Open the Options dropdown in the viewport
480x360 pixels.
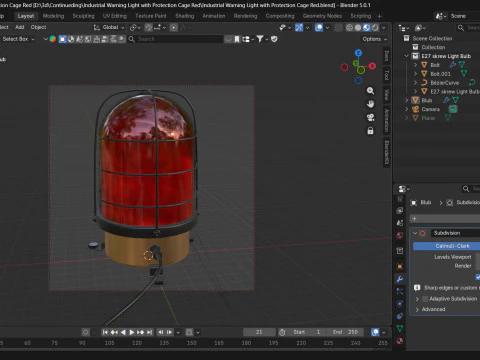pos(375,39)
